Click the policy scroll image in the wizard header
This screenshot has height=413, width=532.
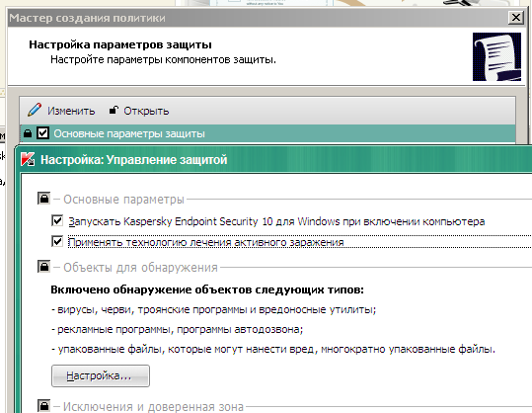click(x=496, y=56)
